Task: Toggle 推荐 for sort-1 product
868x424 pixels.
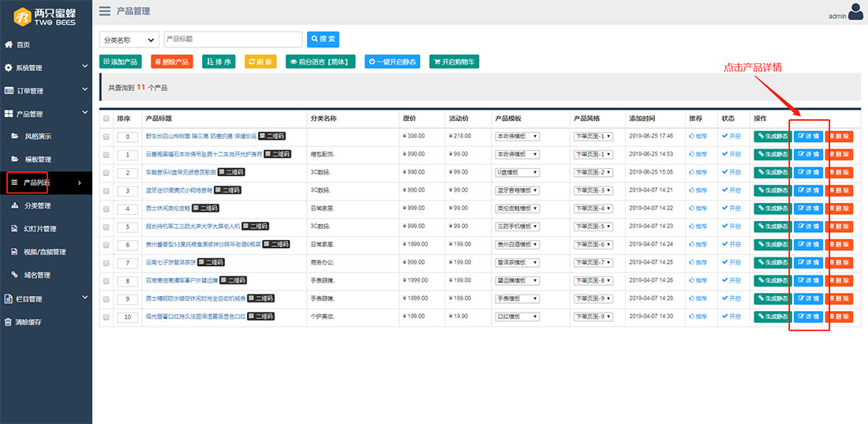Action: click(698, 154)
